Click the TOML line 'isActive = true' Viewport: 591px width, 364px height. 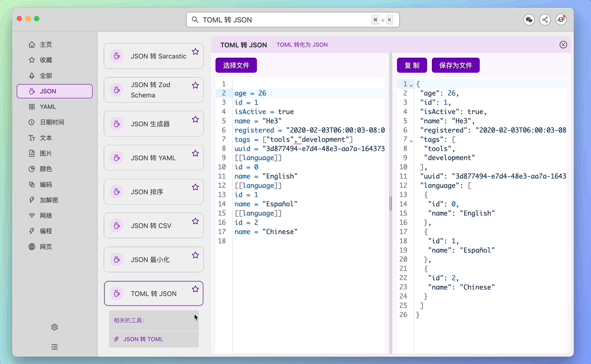pyautogui.click(x=264, y=112)
